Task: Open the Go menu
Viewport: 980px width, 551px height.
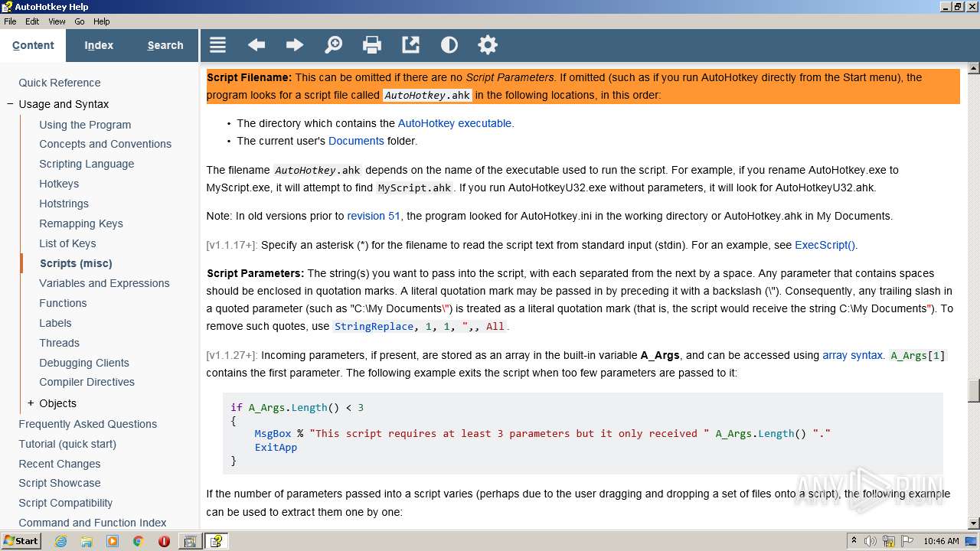Action: tap(80, 21)
